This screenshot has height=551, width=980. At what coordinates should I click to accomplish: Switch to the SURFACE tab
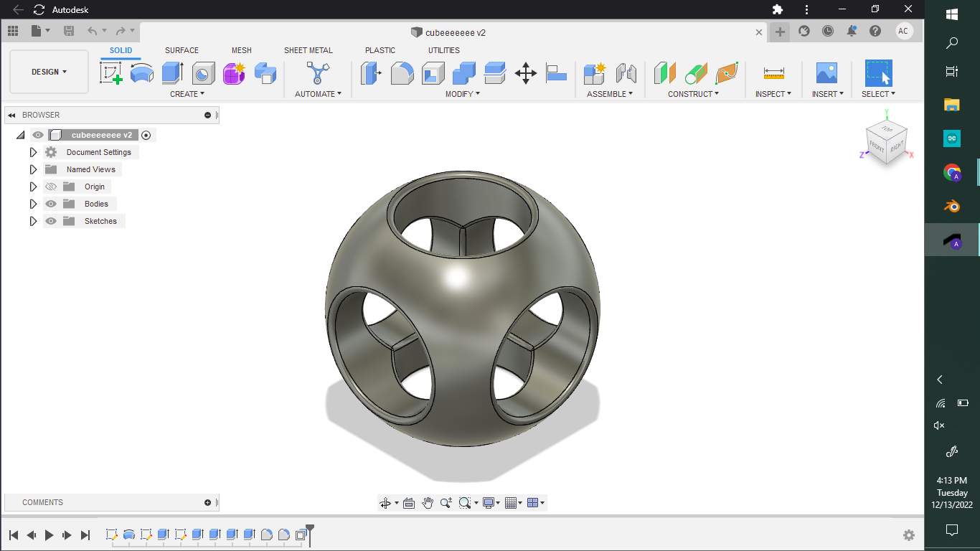[182, 50]
